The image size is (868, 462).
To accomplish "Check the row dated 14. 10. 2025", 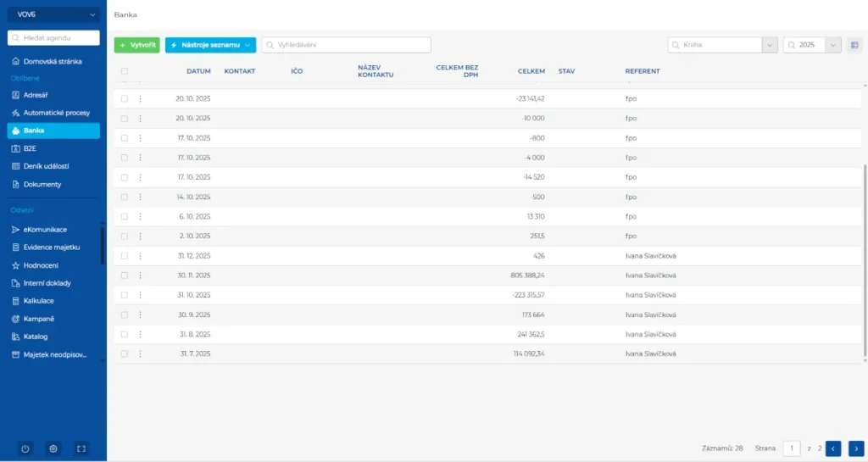I will point(125,197).
